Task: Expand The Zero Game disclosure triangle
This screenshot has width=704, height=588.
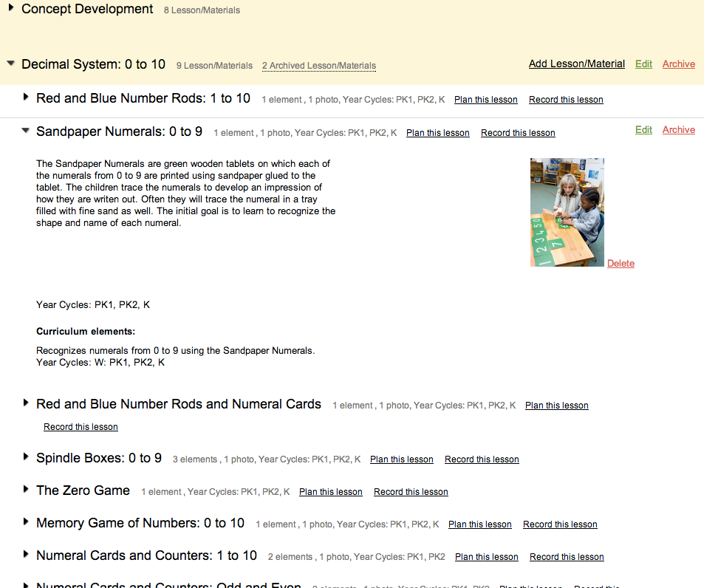Action: click(x=26, y=489)
